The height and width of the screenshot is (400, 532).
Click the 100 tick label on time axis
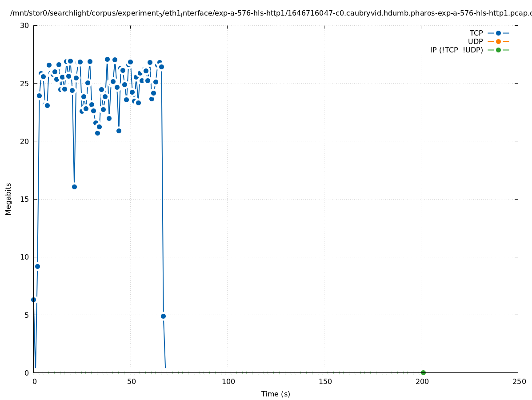[228, 382]
